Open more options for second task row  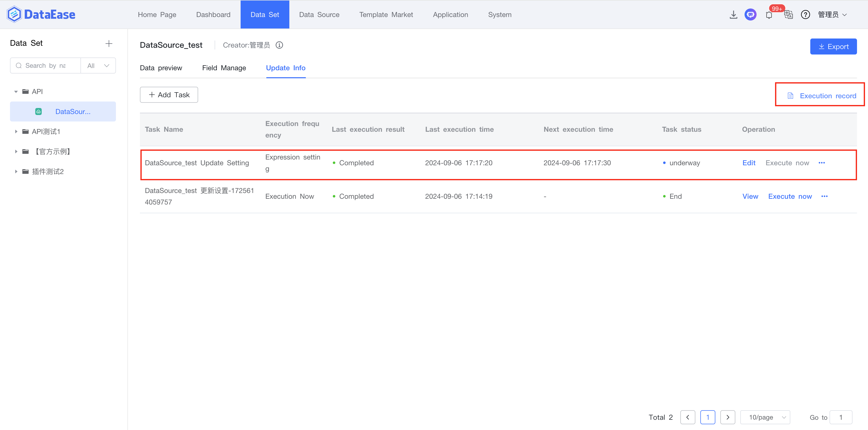[824, 196]
